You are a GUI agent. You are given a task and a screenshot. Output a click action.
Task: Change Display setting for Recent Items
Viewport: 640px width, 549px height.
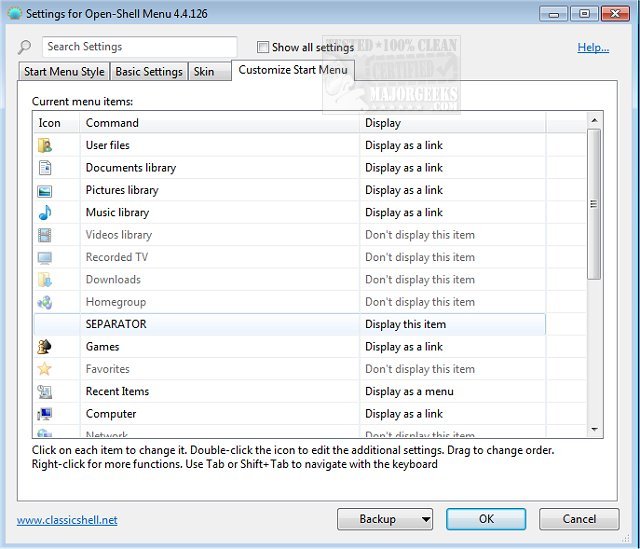409,391
